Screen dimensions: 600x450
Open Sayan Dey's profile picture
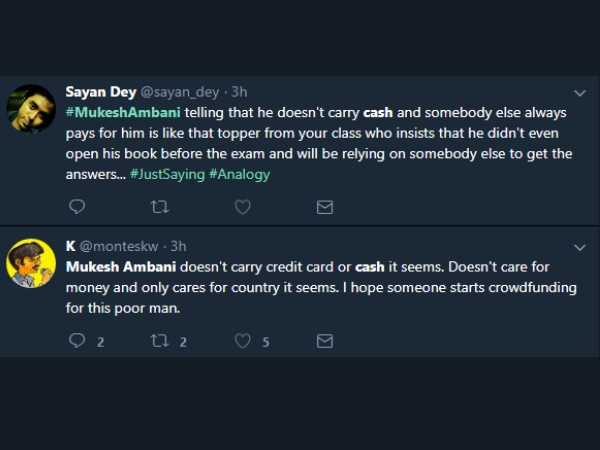pos(32,109)
